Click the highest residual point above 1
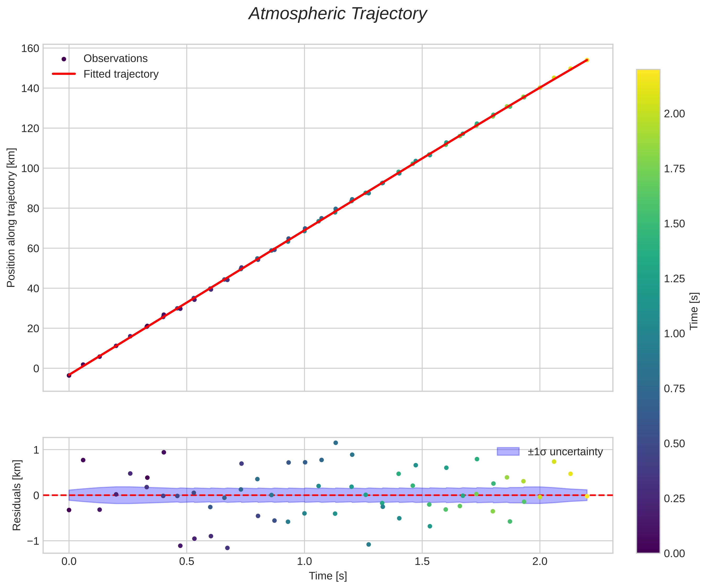 (336, 443)
